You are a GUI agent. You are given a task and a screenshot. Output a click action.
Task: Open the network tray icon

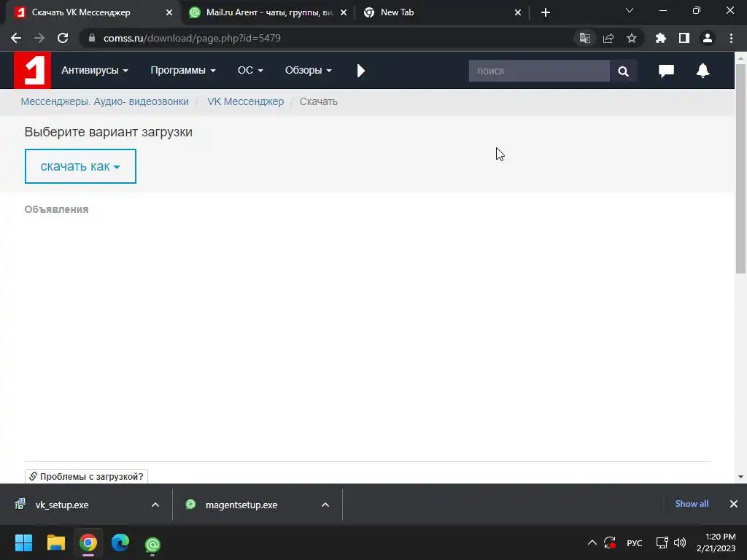pyautogui.click(x=662, y=542)
